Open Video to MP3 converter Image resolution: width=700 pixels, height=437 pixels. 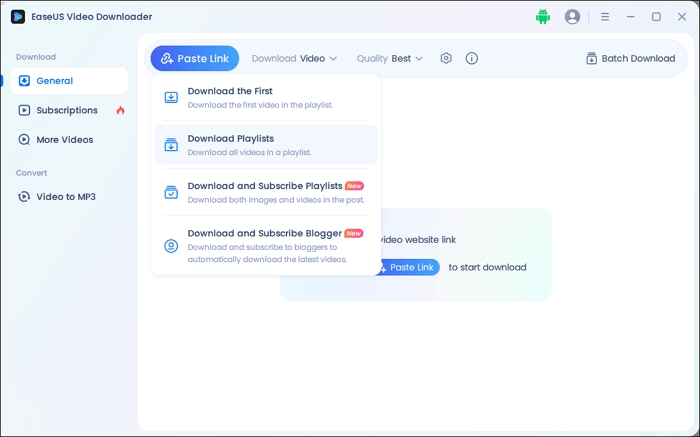[65, 196]
